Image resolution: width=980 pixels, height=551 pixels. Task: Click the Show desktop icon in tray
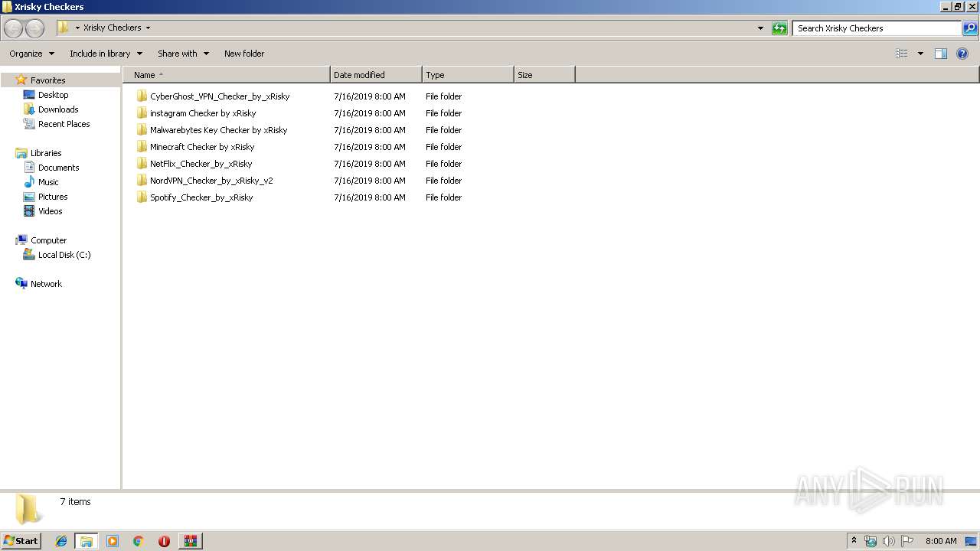971,541
